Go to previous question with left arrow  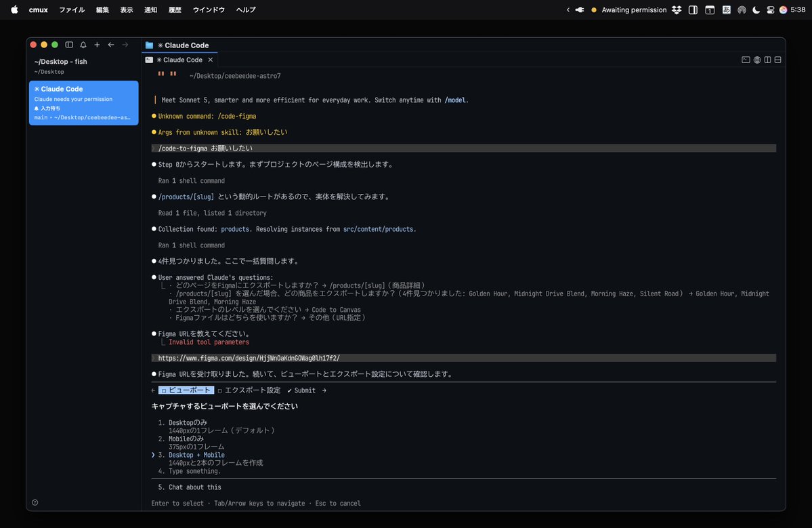click(153, 390)
